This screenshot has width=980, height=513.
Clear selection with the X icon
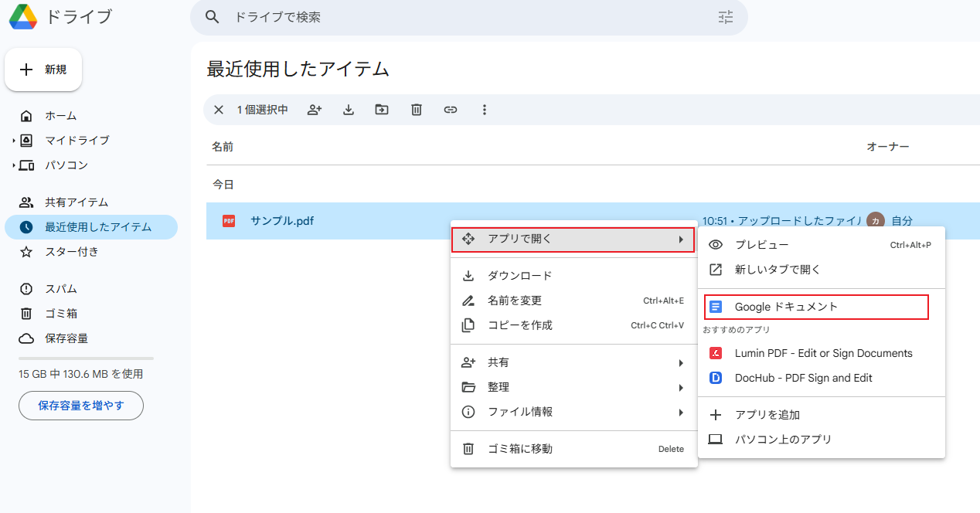(x=218, y=110)
